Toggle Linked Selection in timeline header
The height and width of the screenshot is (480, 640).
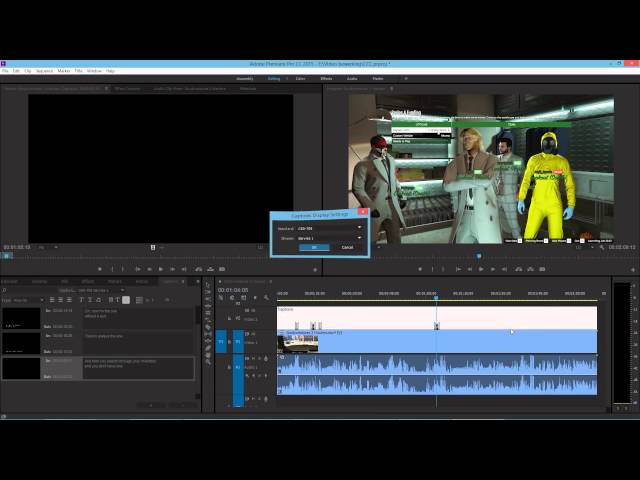(244, 298)
